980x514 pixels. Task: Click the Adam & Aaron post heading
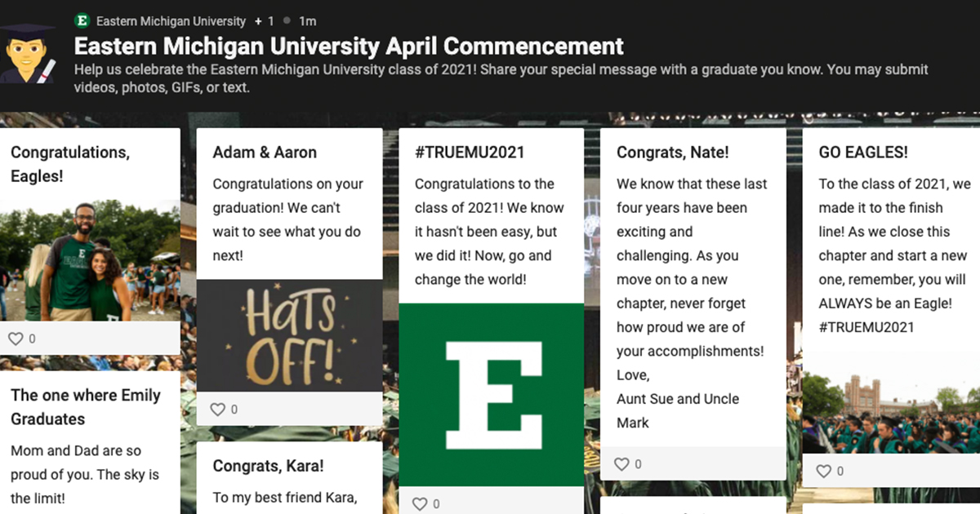265,153
